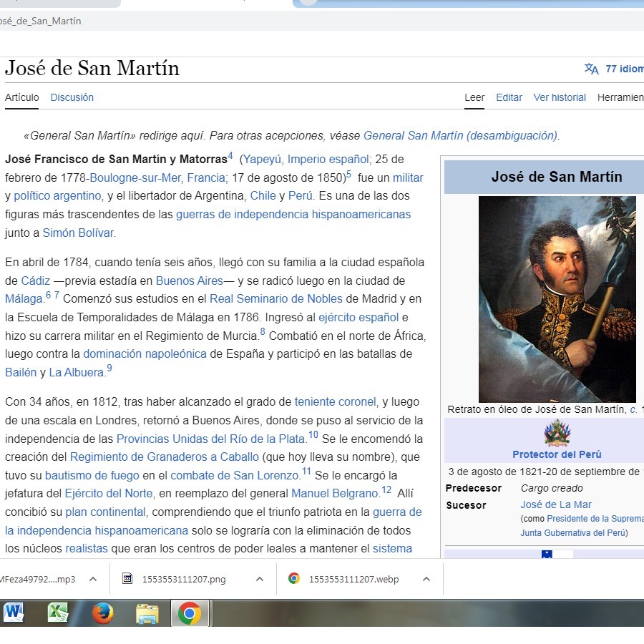The image size is (644, 644).
Task: Open the Protector del Perú infobox link
Action: click(557, 454)
